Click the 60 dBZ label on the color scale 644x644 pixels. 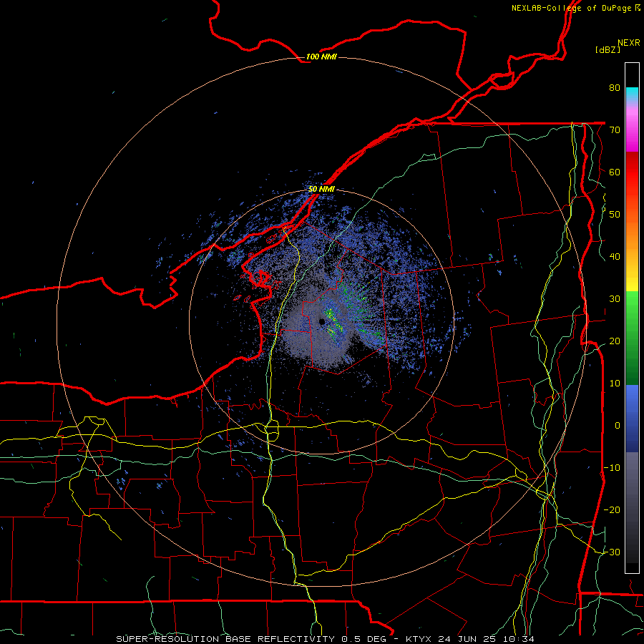[x=615, y=172]
